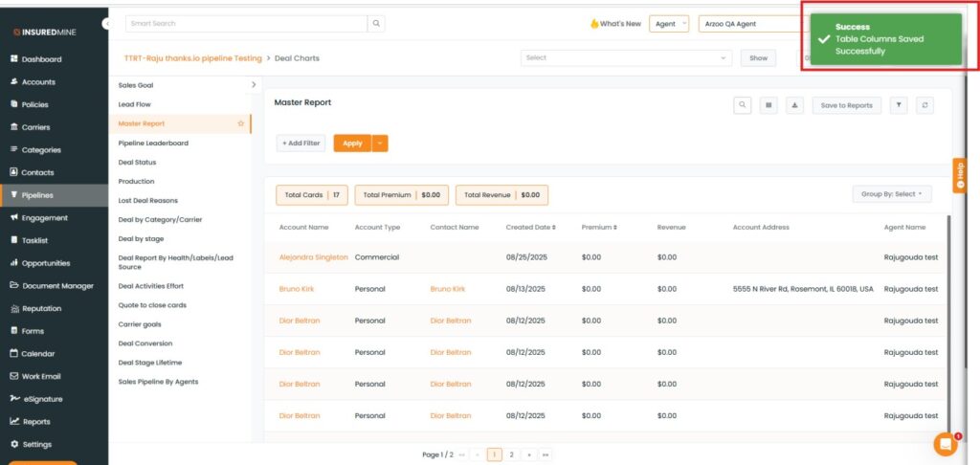Open Pipeline Leaderboard report
The image size is (980, 465).
point(153,143)
